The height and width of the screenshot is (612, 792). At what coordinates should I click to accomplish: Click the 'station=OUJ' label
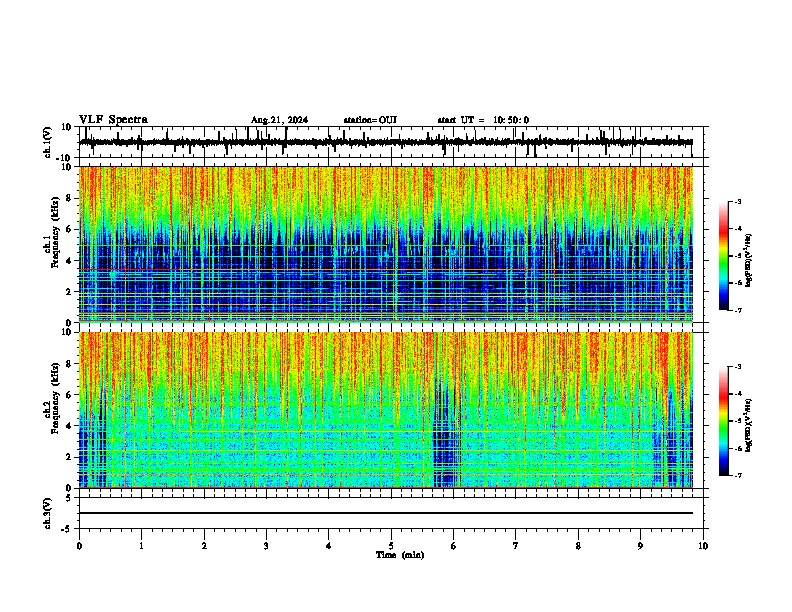tap(370, 120)
